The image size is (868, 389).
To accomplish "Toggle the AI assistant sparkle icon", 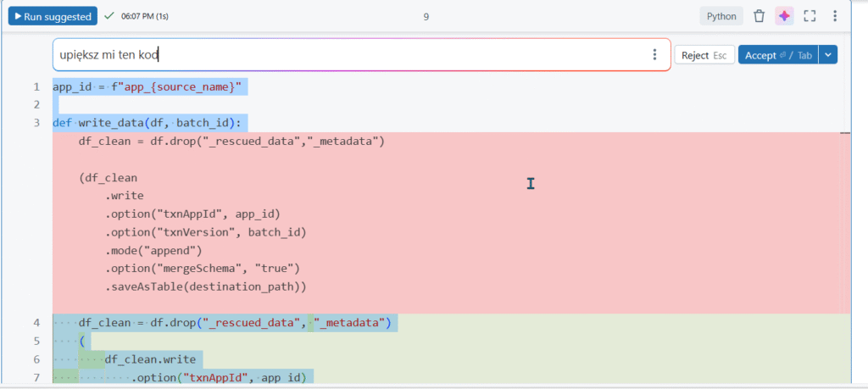I will [784, 16].
